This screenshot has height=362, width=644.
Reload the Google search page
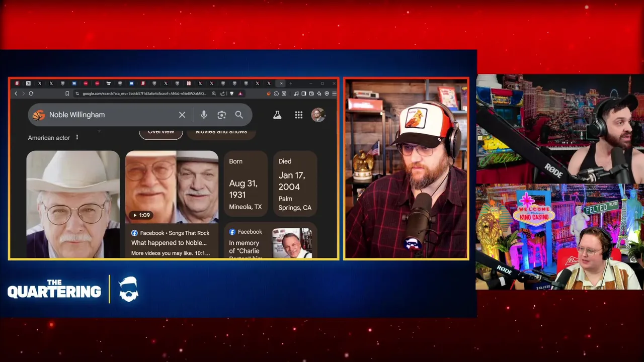[31, 94]
